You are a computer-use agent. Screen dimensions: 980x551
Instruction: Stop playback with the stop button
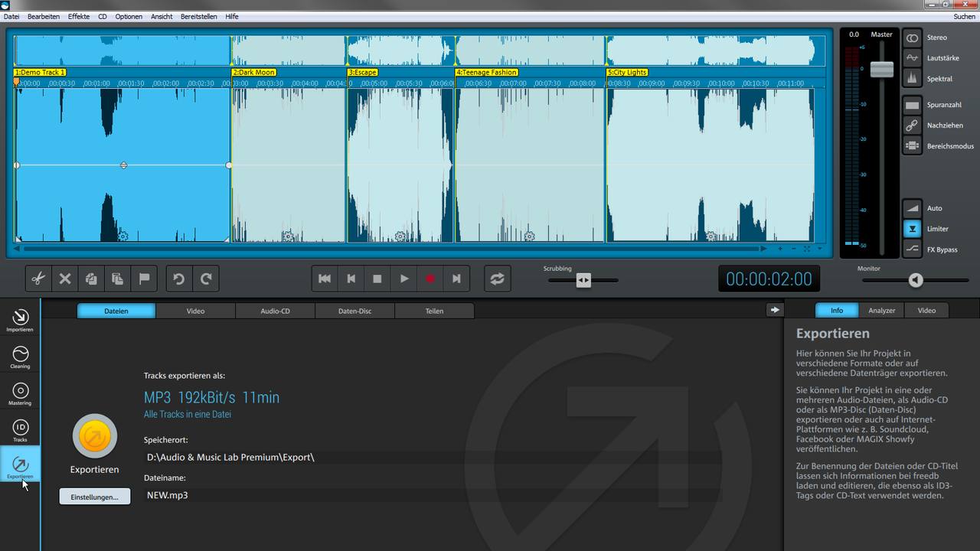(x=377, y=279)
